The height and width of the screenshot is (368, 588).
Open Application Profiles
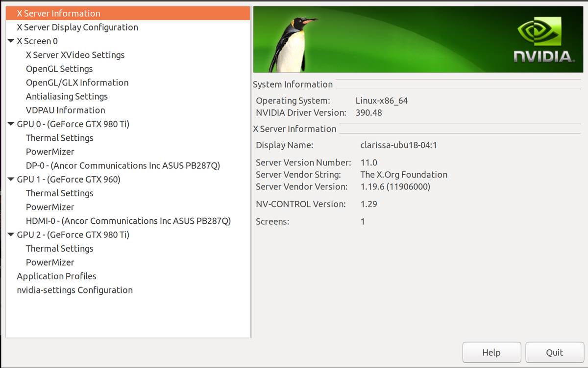[x=56, y=276]
